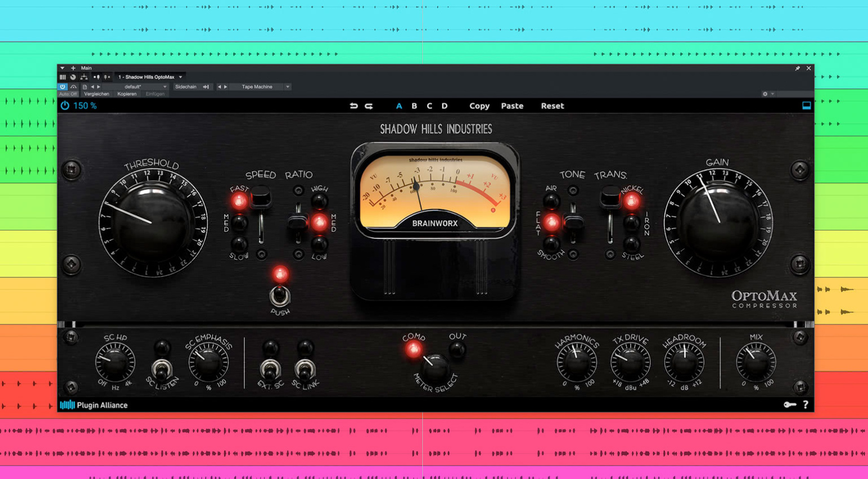This screenshot has width=868, height=479.
Task: Open help via the question mark icon
Action: [x=806, y=404]
